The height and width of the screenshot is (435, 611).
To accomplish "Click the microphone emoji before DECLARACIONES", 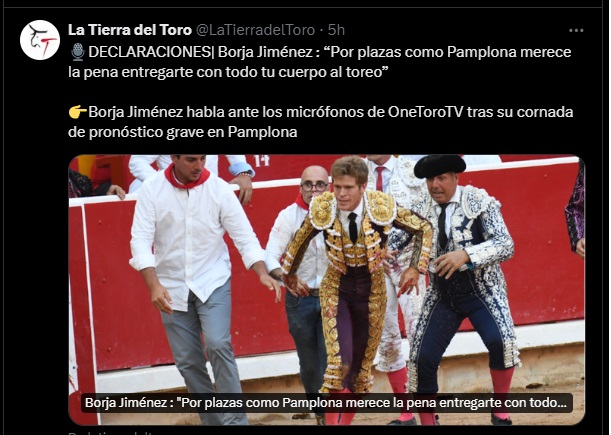I will tap(78, 52).
